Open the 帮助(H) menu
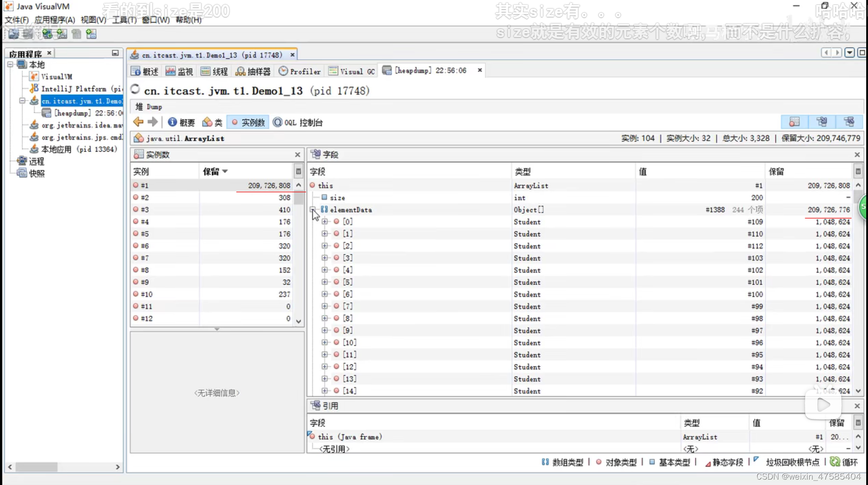The width and height of the screenshot is (868, 485). pyautogui.click(x=189, y=20)
